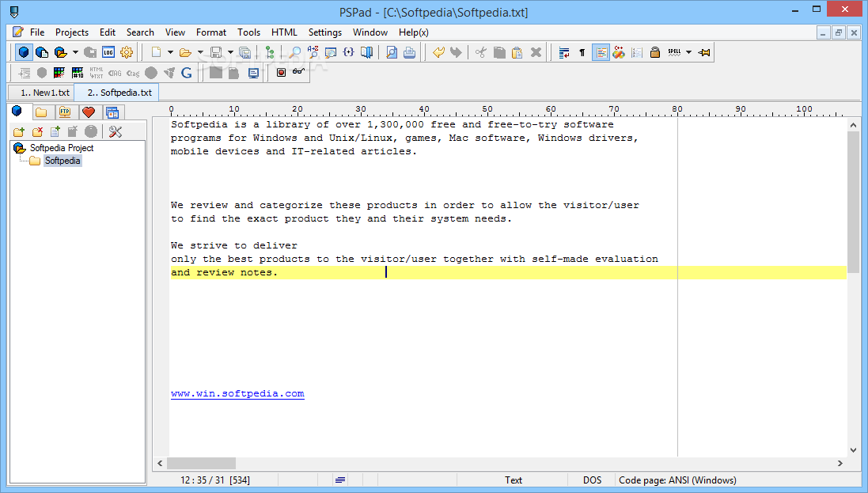Expand the new file dropdown arrow
The width and height of the screenshot is (868, 493).
pos(170,52)
